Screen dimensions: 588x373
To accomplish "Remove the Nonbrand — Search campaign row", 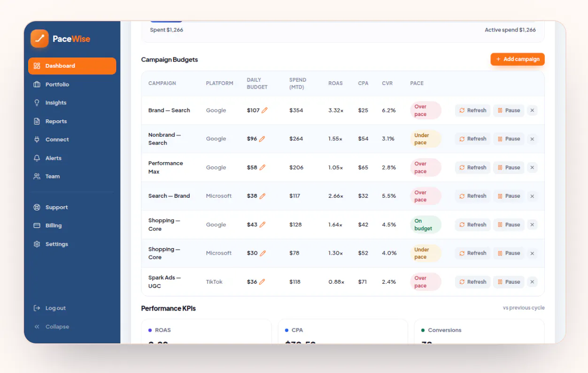I will [532, 139].
